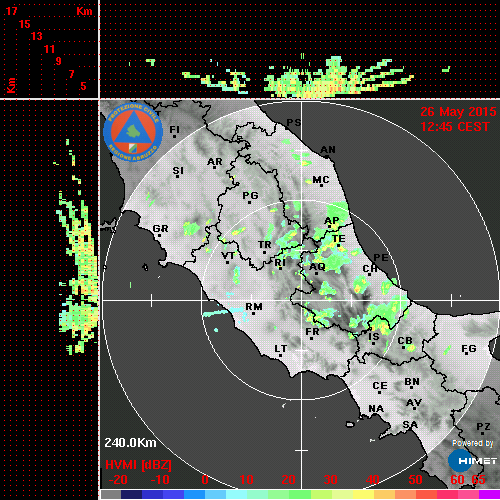Click the 240.0Km range label

(x=130, y=443)
